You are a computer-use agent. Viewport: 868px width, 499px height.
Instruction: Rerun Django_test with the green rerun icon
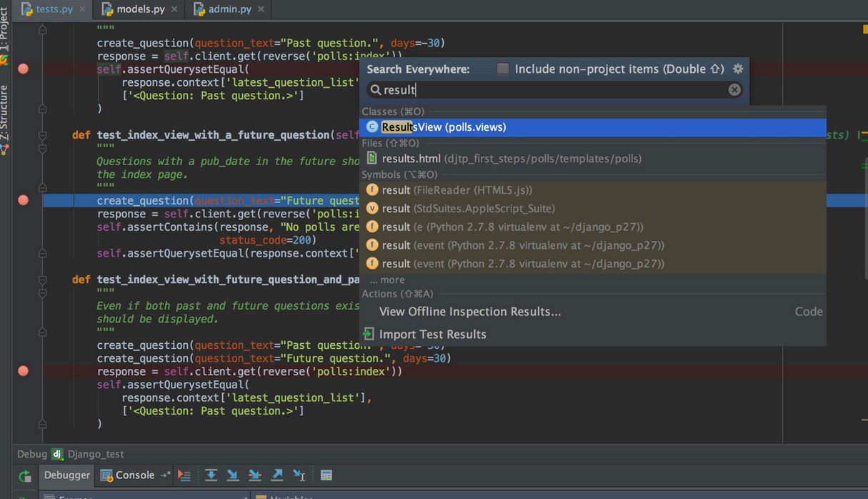click(x=25, y=476)
